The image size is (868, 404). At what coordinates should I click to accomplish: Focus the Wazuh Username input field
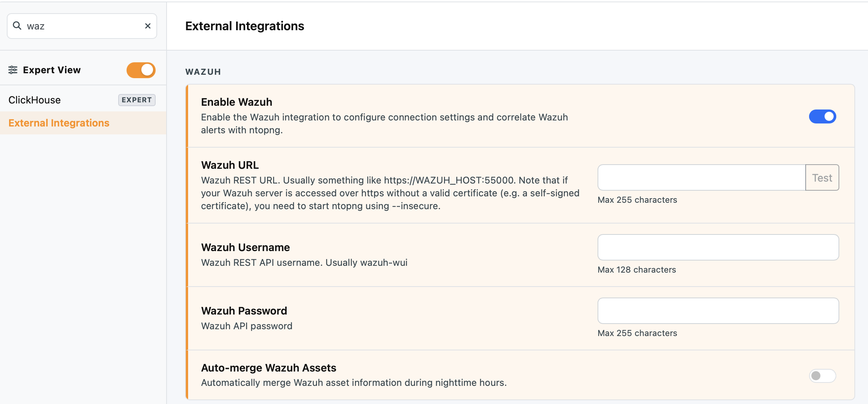(718, 247)
